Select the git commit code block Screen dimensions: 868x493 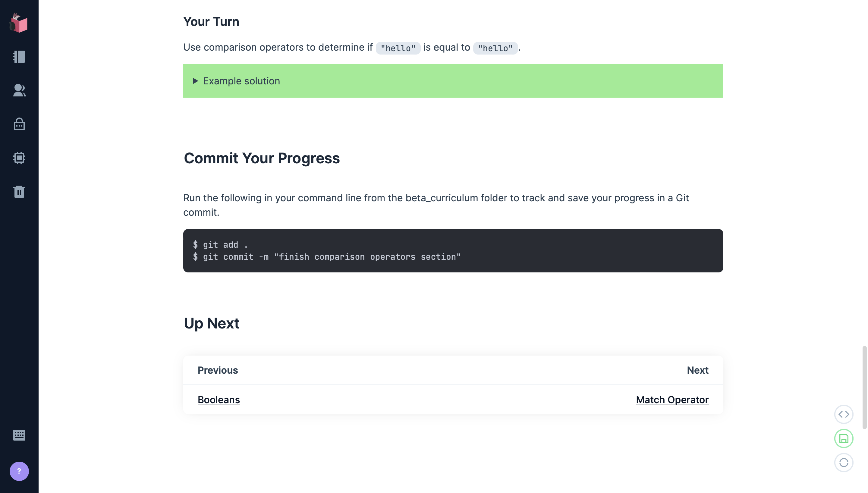pyautogui.click(x=327, y=257)
